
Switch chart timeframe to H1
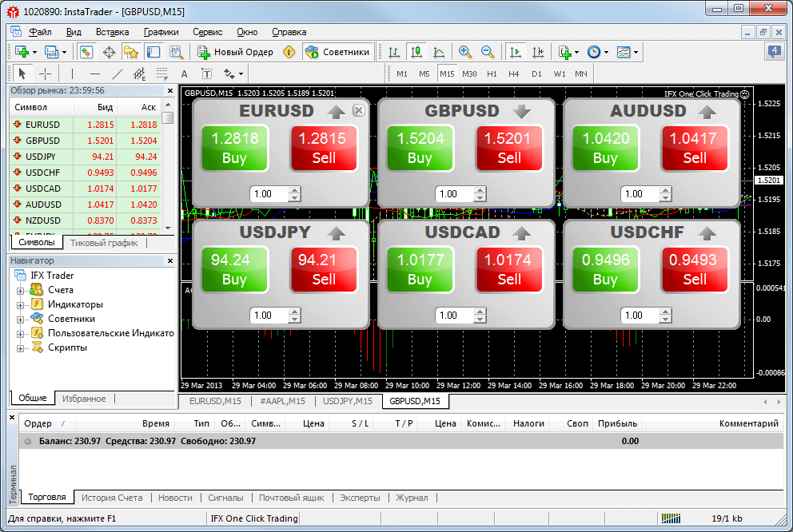[x=492, y=74]
